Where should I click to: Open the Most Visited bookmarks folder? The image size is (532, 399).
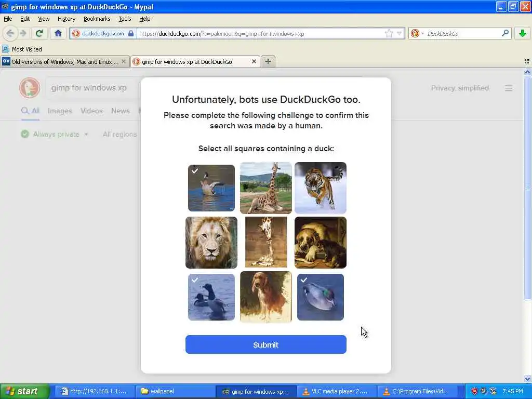tap(22, 49)
